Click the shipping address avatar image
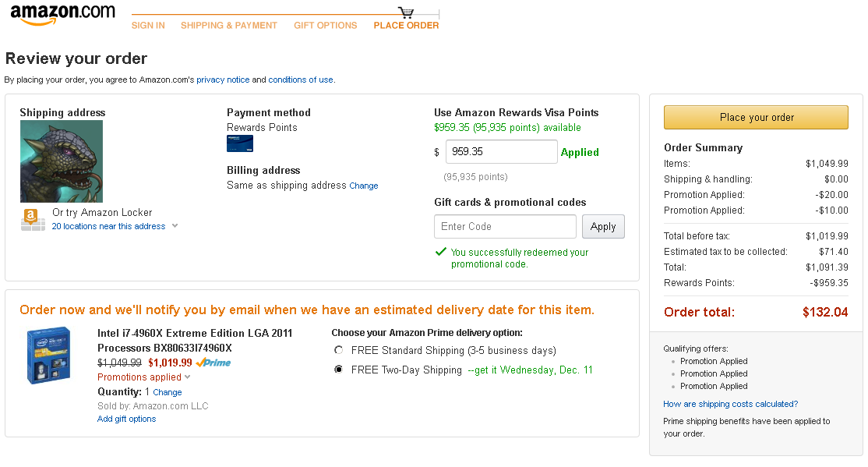 (x=62, y=161)
